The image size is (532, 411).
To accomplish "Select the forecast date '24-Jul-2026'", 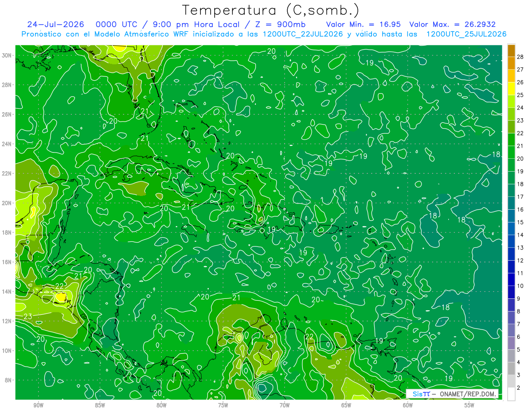I will [55, 24].
